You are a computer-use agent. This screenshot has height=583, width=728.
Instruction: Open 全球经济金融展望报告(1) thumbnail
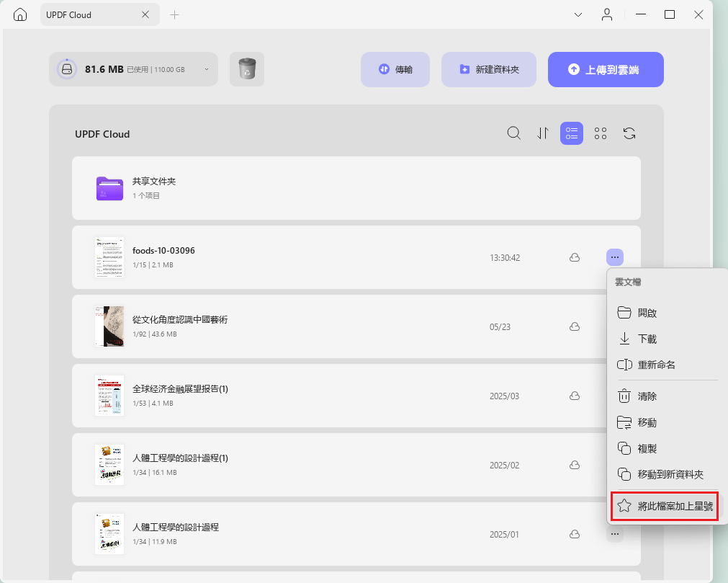[x=109, y=396]
